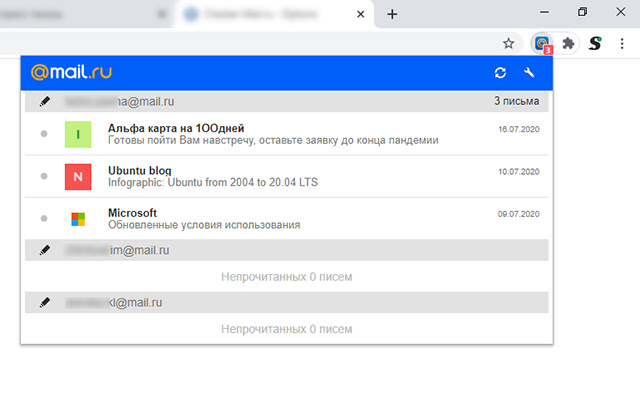Close the active browser tab
This screenshot has width=640, height=400.
pos(360,14)
